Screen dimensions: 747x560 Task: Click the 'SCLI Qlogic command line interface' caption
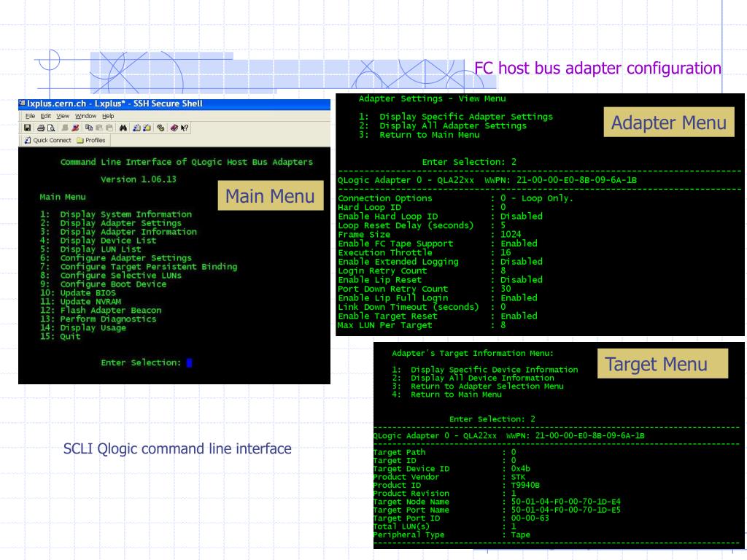point(177,448)
